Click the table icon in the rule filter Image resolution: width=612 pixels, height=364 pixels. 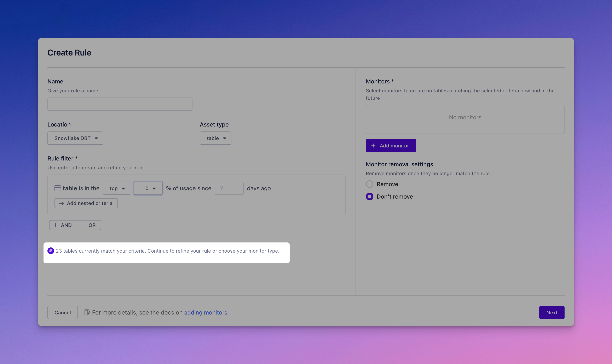[x=58, y=188]
